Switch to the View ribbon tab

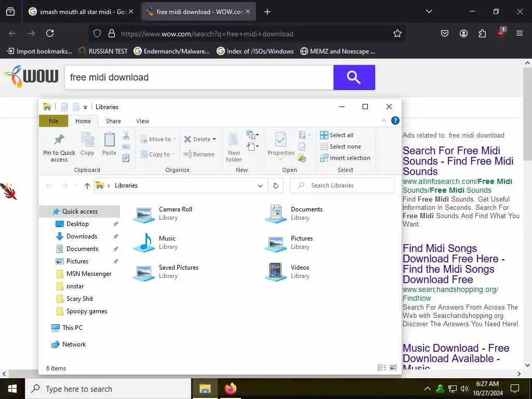coord(142,121)
